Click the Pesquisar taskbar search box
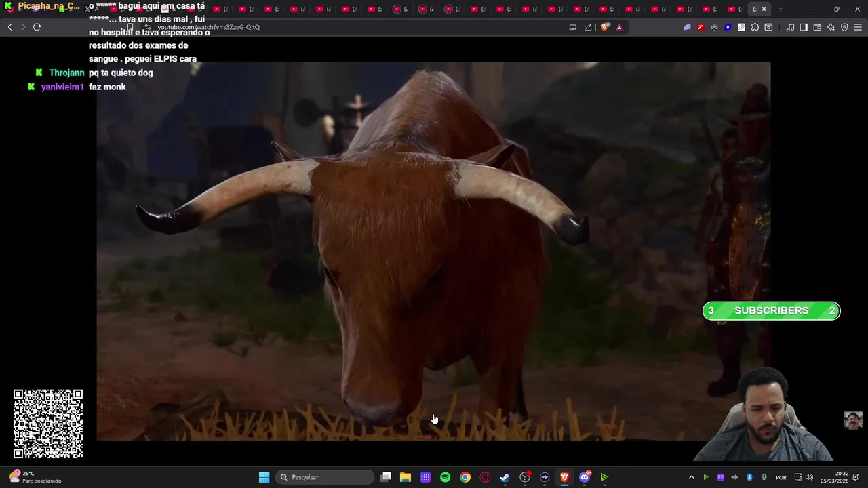Screen dimensions: 868x488 click(325, 477)
